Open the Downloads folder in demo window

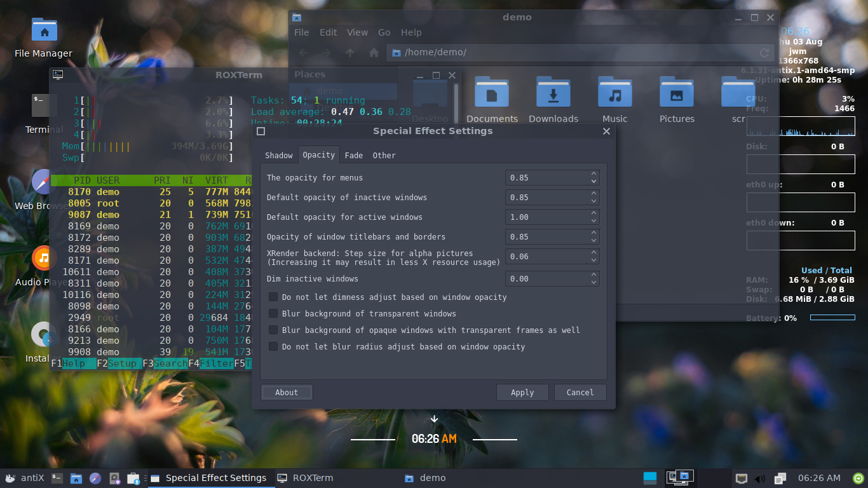coord(553,100)
